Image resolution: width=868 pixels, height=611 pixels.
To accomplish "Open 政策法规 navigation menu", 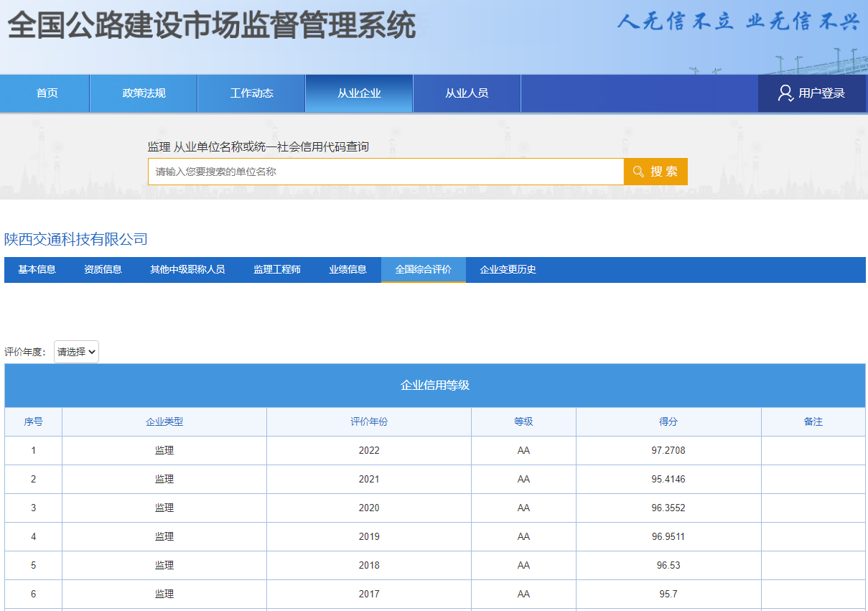I will pyautogui.click(x=144, y=93).
